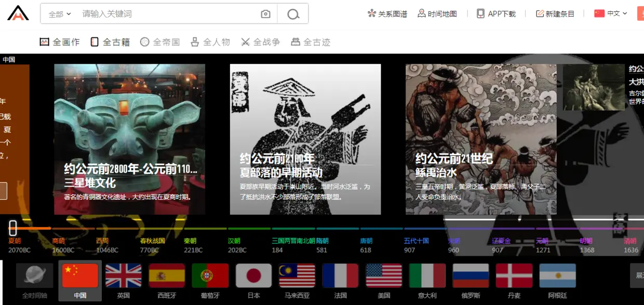Select the 葡萄牙 flag

tap(210, 276)
